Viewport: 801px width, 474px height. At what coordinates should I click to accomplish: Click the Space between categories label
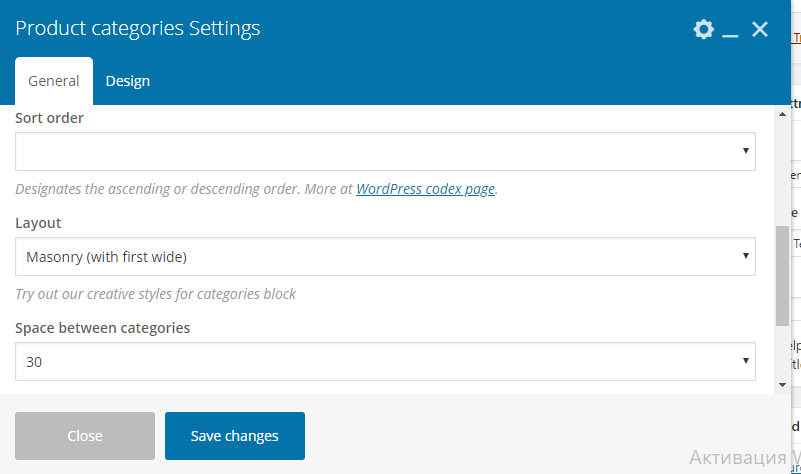pos(102,328)
